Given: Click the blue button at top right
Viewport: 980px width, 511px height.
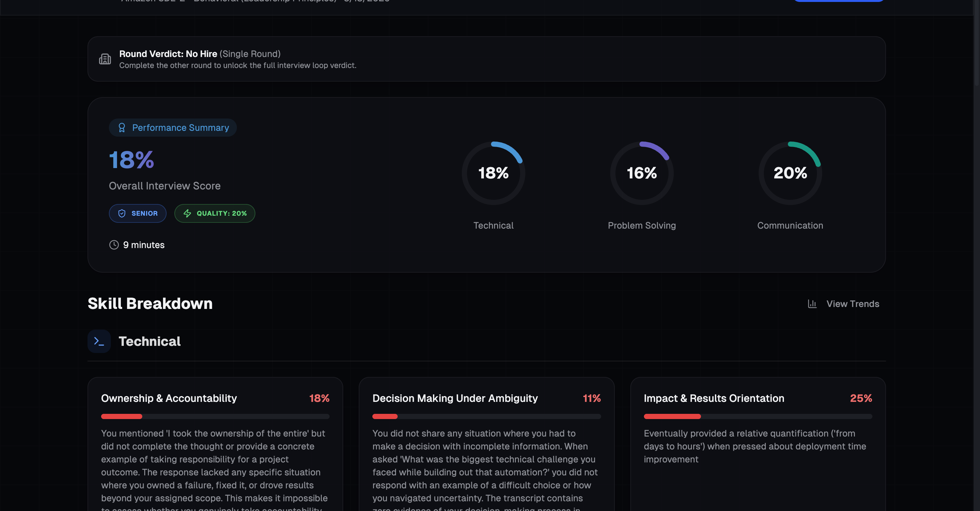Looking at the screenshot, I should pyautogui.click(x=838, y=1).
